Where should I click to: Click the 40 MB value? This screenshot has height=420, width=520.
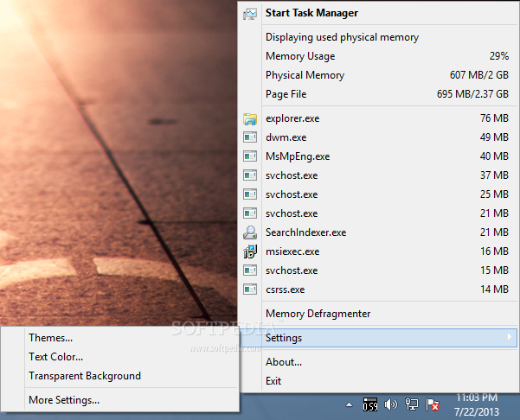[494, 156]
